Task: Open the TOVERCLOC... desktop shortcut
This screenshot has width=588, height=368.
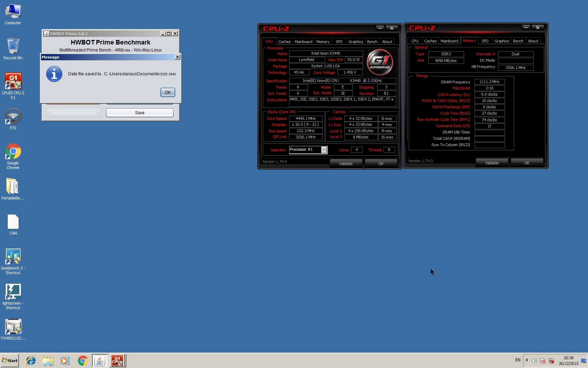Action: point(13,329)
